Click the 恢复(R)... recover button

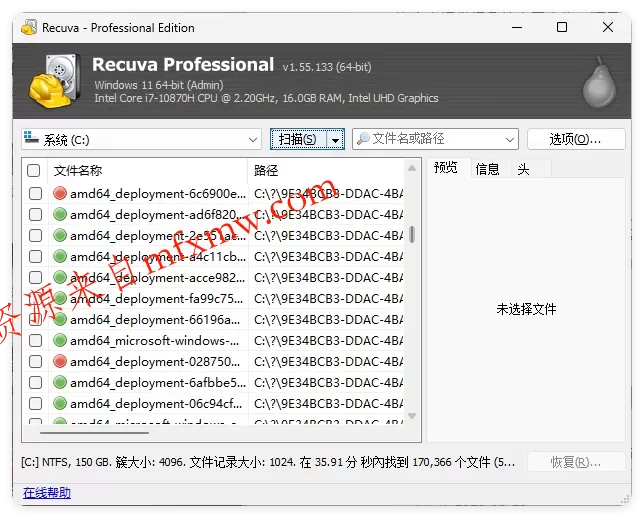click(576, 462)
